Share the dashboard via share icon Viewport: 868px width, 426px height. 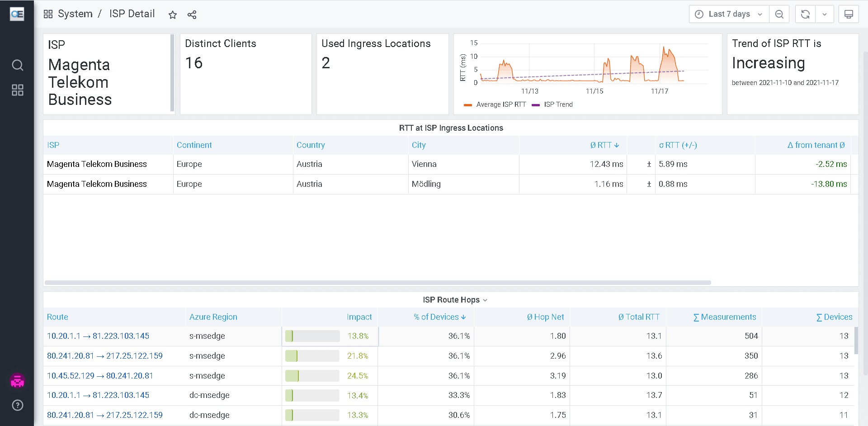(x=192, y=14)
